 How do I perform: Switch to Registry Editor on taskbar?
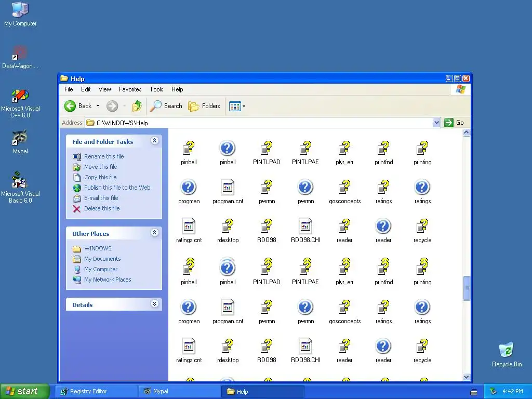click(x=97, y=392)
